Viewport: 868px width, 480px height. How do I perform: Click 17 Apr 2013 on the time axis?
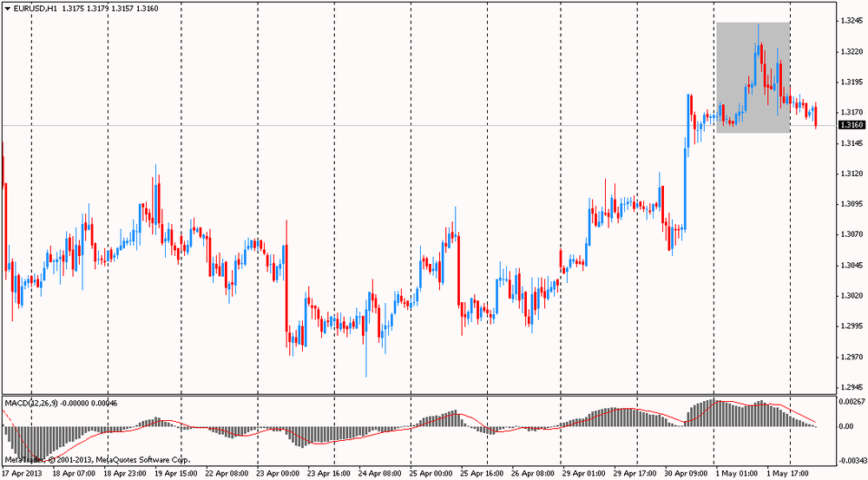23,474
